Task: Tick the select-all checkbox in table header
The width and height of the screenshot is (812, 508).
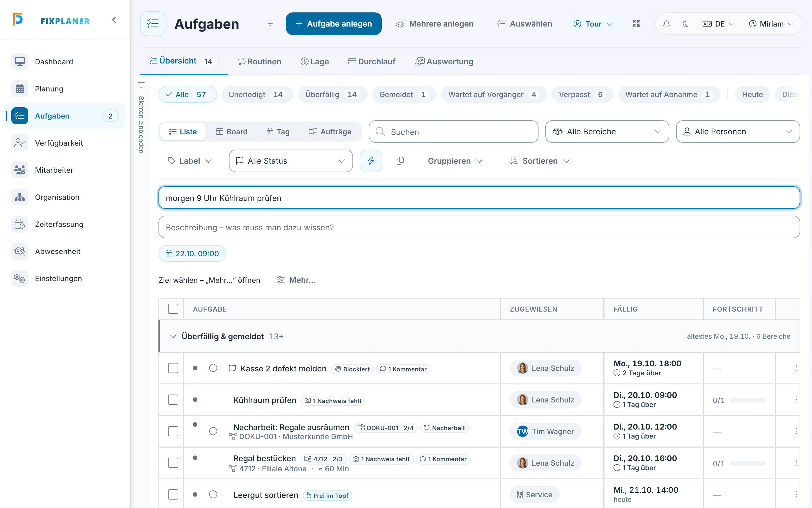Action: click(x=173, y=309)
